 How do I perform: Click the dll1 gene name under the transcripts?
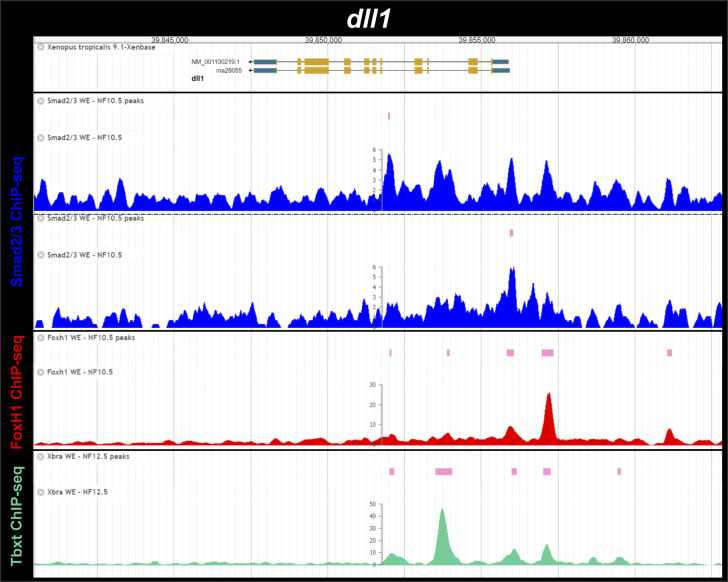pyautogui.click(x=198, y=78)
